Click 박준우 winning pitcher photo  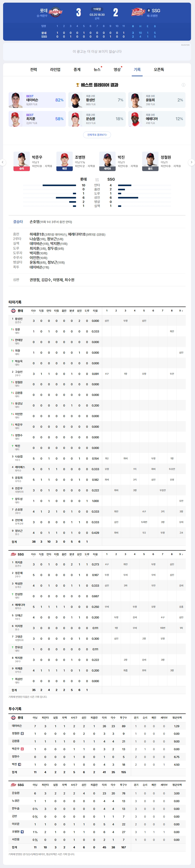(x=21, y=160)
